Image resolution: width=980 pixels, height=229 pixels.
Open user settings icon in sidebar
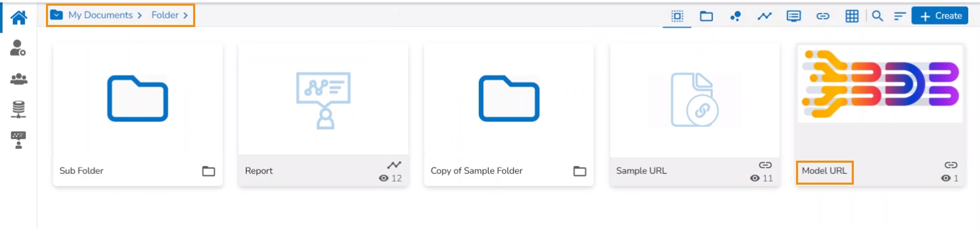coord(18,48)
